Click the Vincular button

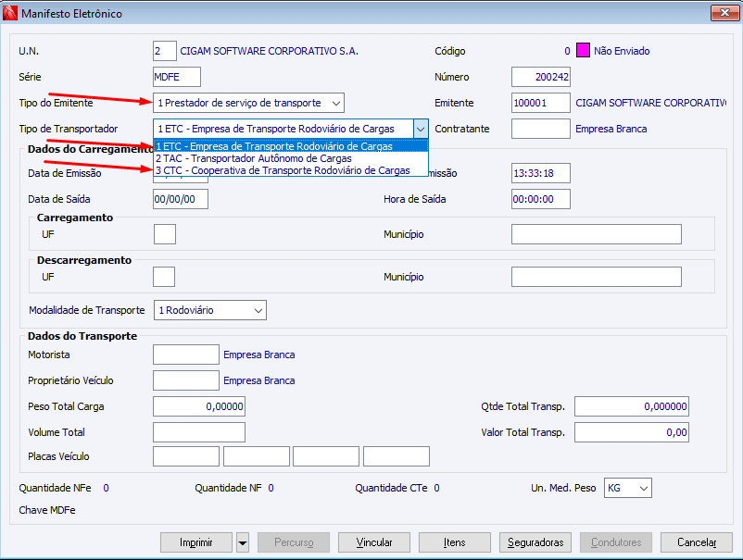click(x=374, y=542)
